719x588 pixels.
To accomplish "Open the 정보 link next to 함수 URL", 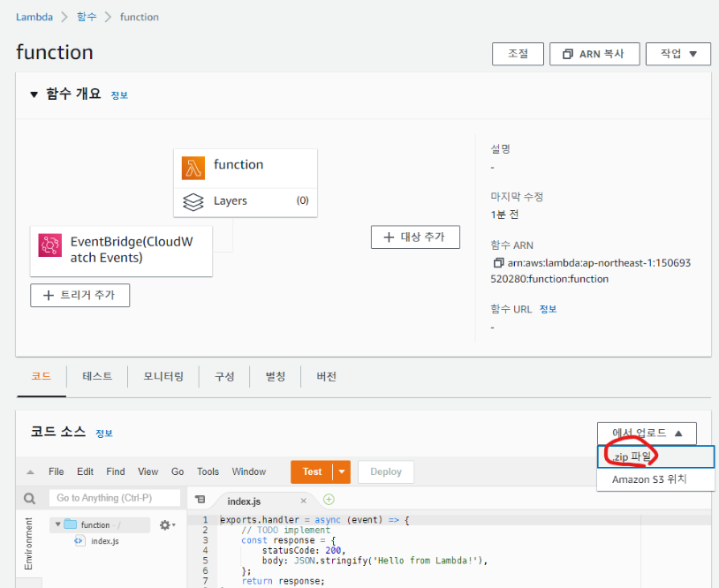I will [548, 309].
